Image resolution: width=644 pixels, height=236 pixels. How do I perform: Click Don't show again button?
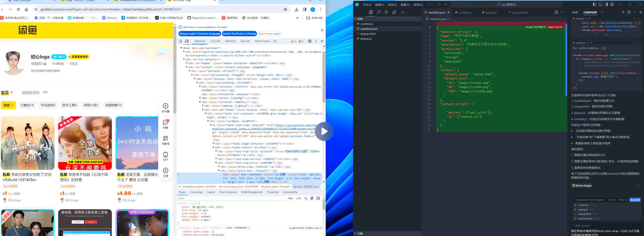(269, 34)
